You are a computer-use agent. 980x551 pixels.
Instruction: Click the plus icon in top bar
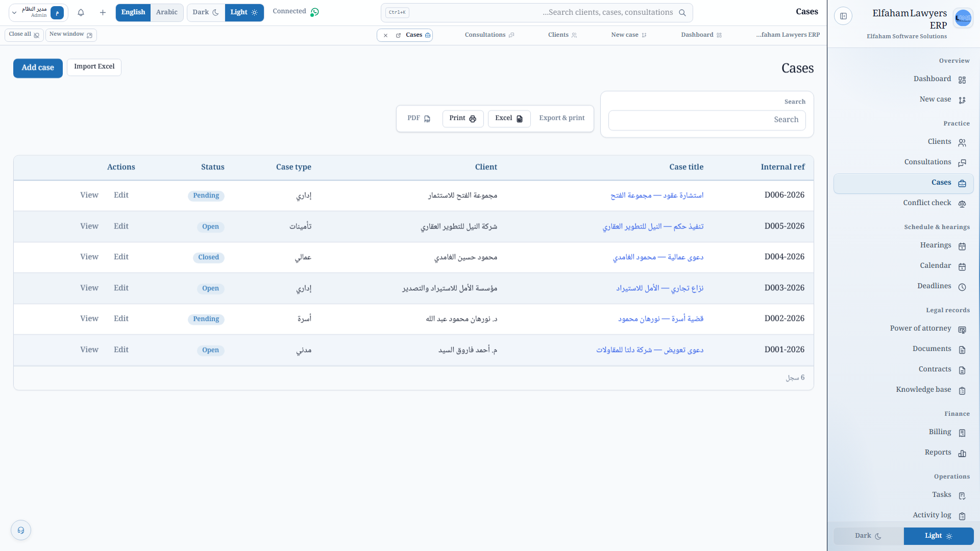[x=103, y=13]
